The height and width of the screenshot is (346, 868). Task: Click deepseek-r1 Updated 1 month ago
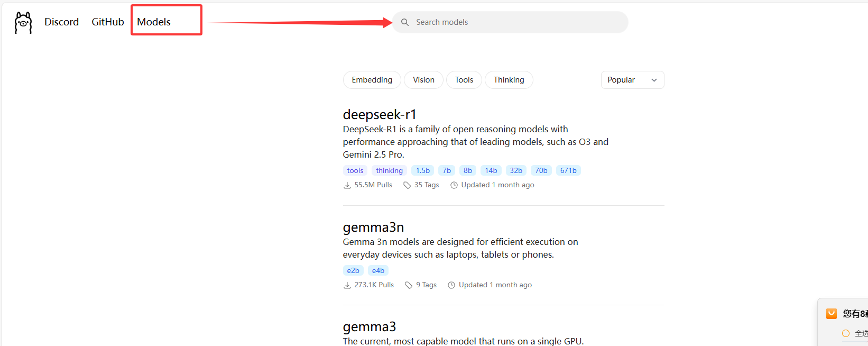(x=497, y=185)
